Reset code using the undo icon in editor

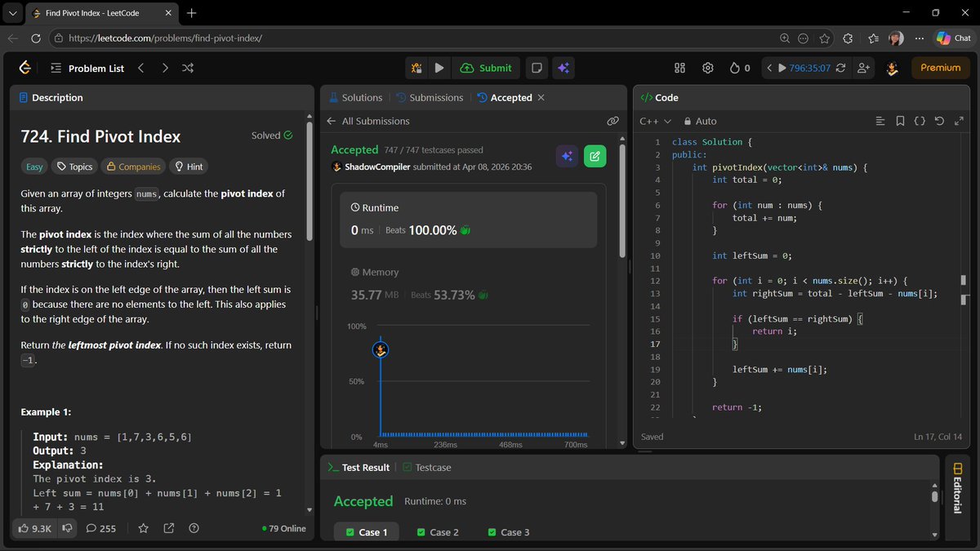click(x=939, y=120)
